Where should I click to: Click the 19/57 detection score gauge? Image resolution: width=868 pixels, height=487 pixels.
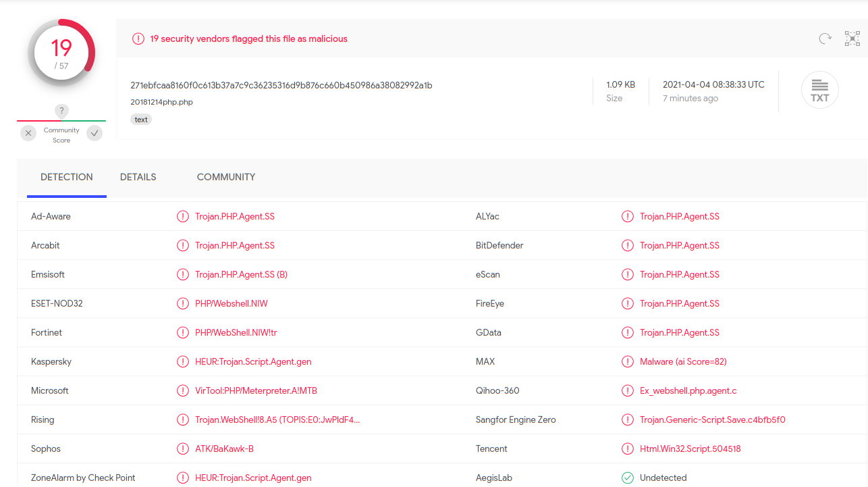tap(61, 53)
